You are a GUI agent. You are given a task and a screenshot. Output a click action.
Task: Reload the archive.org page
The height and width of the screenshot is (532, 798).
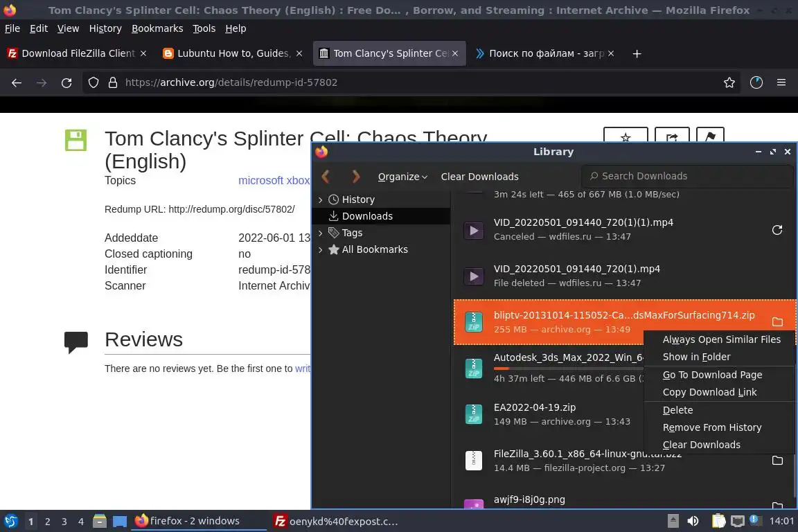(x=66, y=82)
